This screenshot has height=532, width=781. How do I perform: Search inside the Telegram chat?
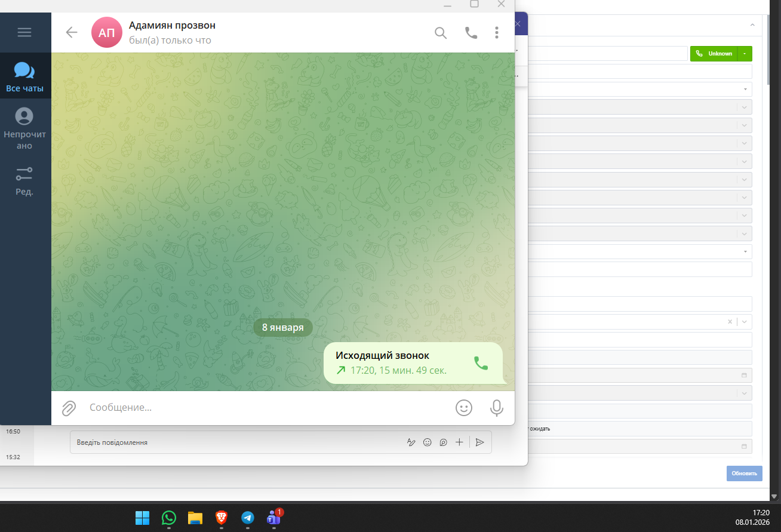click(441, 33)
